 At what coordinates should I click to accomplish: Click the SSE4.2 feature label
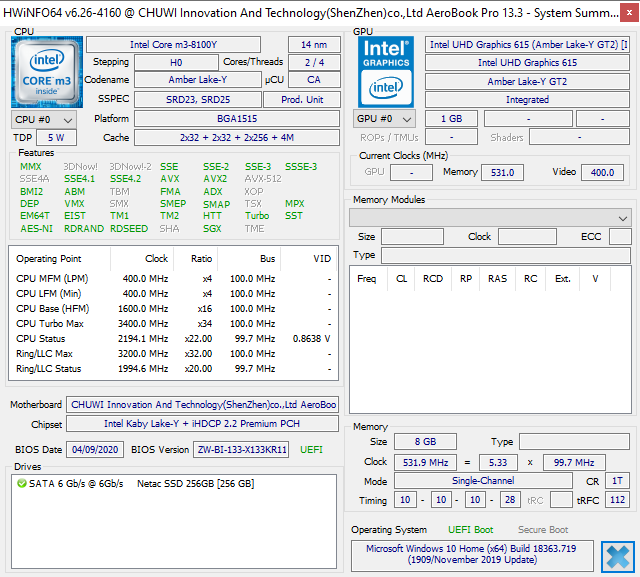tap(125, 179)
